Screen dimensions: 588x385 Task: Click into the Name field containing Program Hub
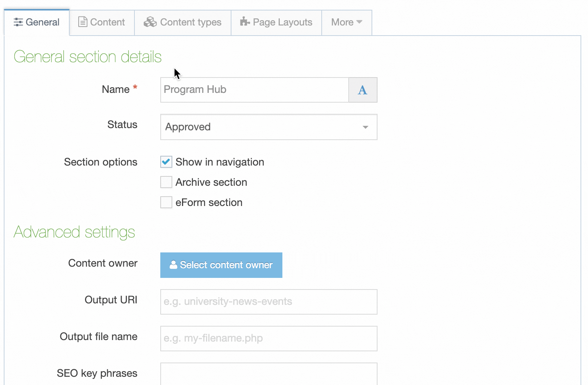[255, 90]
